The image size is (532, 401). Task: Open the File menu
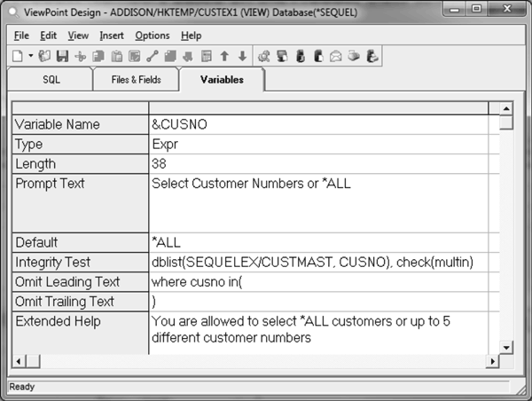pos(21,35)
